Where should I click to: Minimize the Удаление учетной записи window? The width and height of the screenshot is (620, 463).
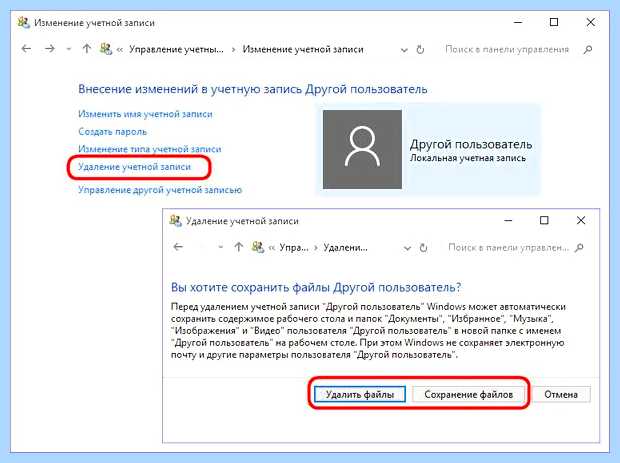[508, 220]
